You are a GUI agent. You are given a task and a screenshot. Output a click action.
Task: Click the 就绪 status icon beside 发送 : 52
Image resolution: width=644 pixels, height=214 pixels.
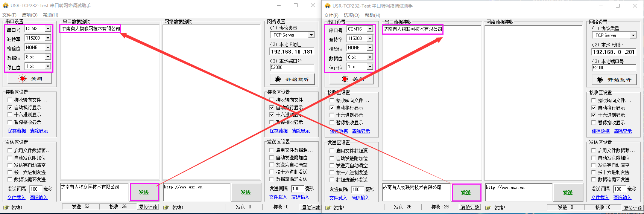click(x=6, y=207)
